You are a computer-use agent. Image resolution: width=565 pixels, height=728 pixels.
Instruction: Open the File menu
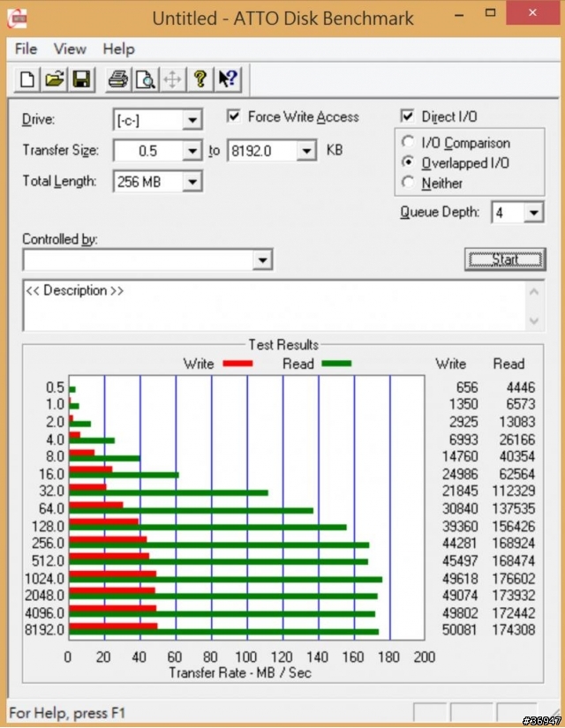click(26, 49)
